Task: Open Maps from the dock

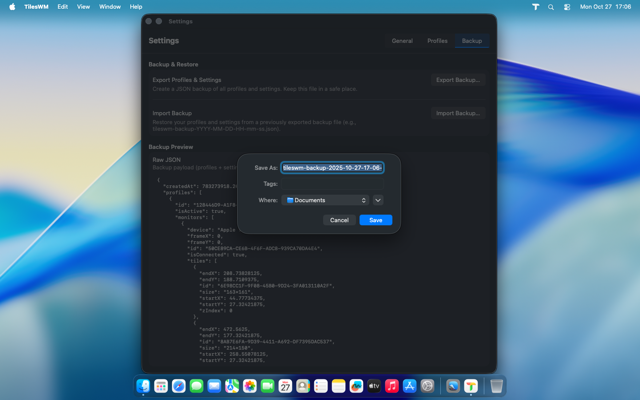Action: click(232, 386)
